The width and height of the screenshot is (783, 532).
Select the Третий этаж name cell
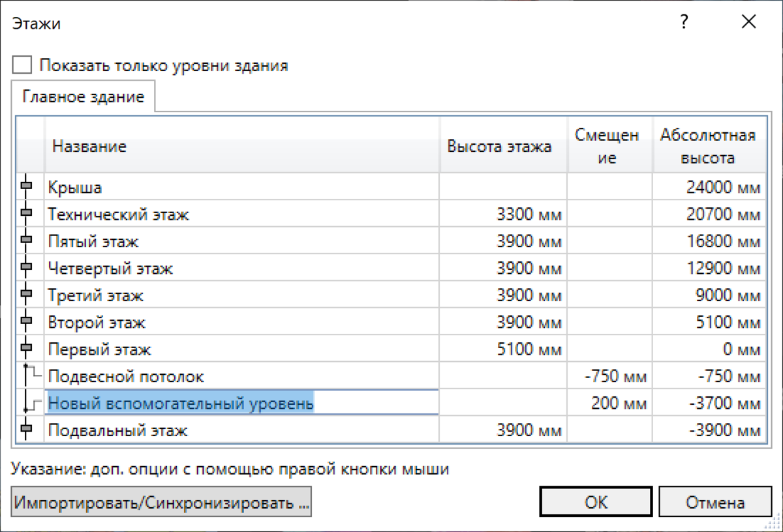click(242, 295)
